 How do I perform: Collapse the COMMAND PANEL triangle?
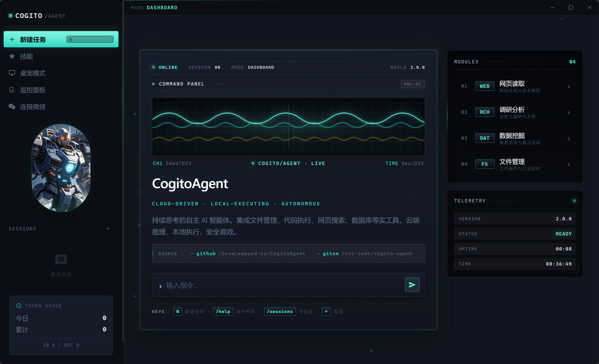click(154, 84)
